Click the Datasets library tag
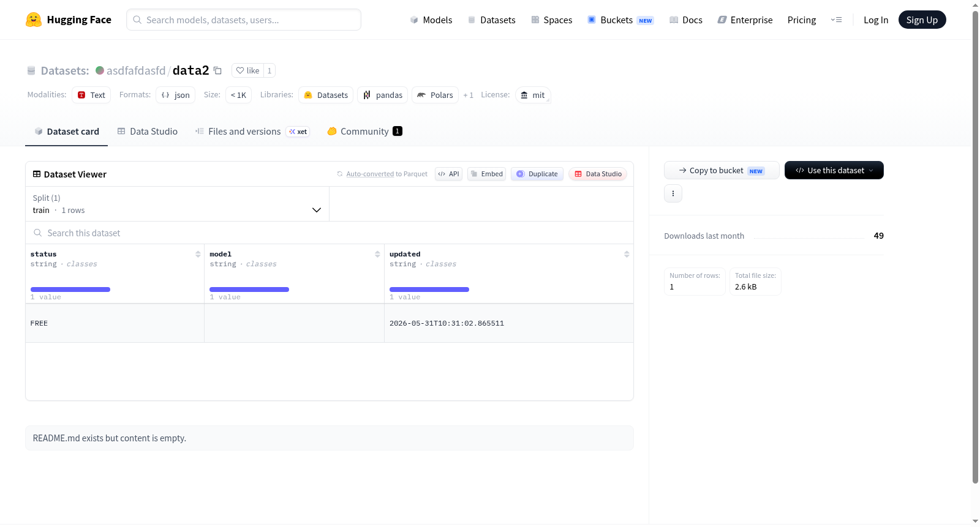This screenshot has width=980, height=527. [326, 95]
